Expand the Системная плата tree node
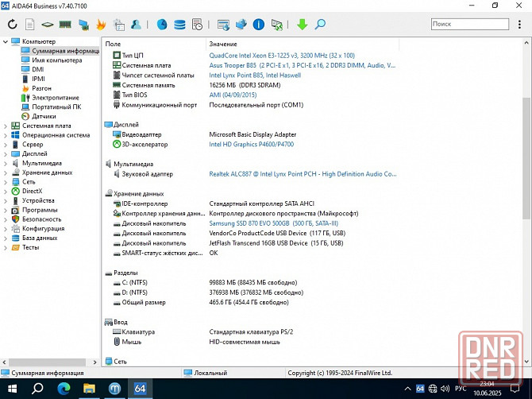532x399 pixels. [x=5, y=126]
